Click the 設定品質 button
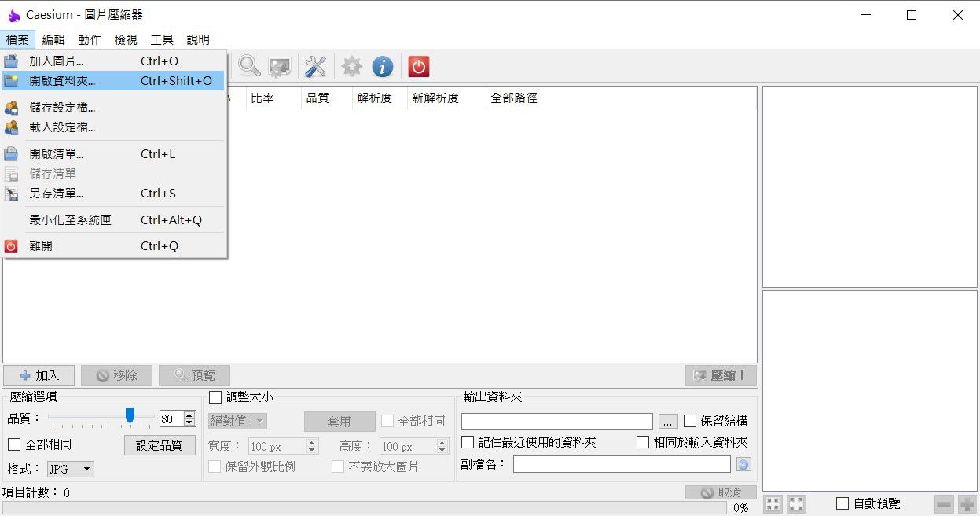 point(160,445)
